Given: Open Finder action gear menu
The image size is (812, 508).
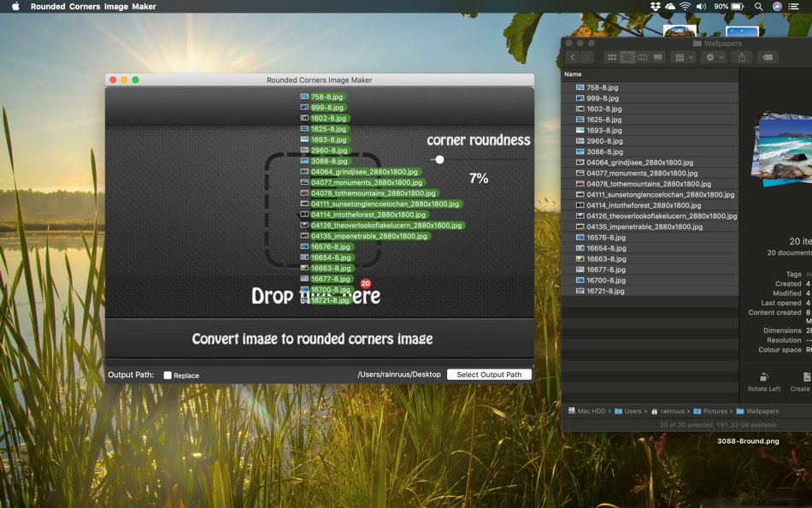Looking at the screenshot, I should (714, 57).
